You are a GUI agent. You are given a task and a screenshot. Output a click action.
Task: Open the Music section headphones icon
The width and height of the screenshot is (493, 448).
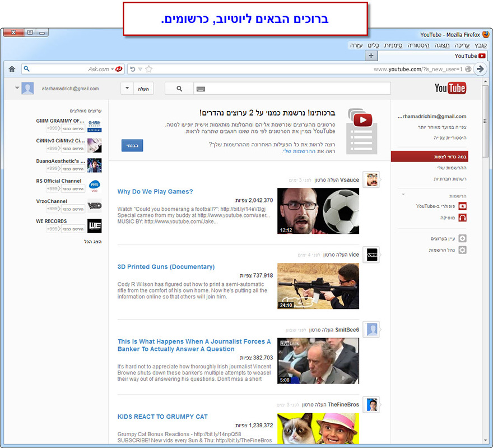[462, 218]
